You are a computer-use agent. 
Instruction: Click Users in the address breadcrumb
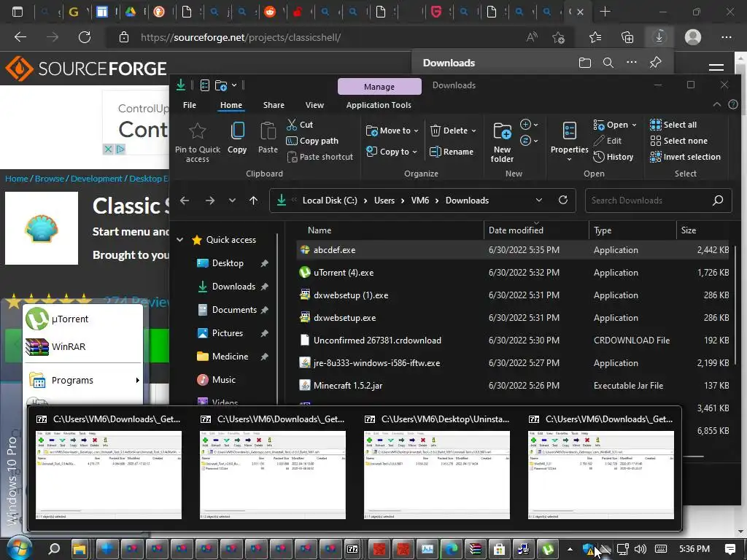point(384,201)
